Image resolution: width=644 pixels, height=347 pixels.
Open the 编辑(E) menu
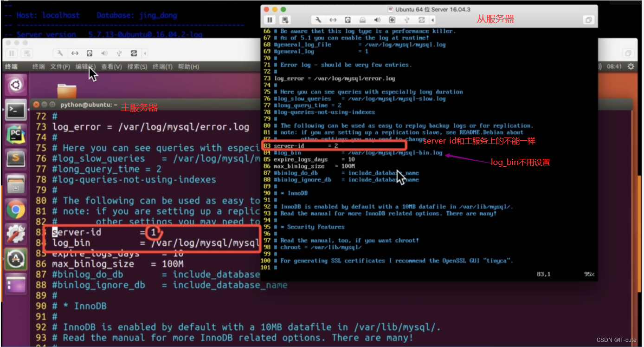pyautogui.click(x=85, y=67)
